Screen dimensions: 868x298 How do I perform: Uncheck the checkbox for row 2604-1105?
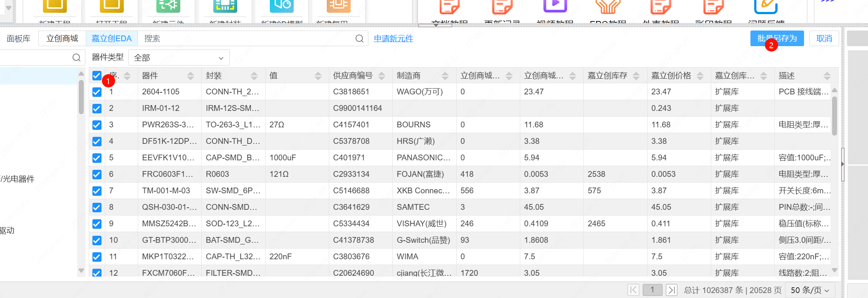pyautogui.click(x=97, y=92)
